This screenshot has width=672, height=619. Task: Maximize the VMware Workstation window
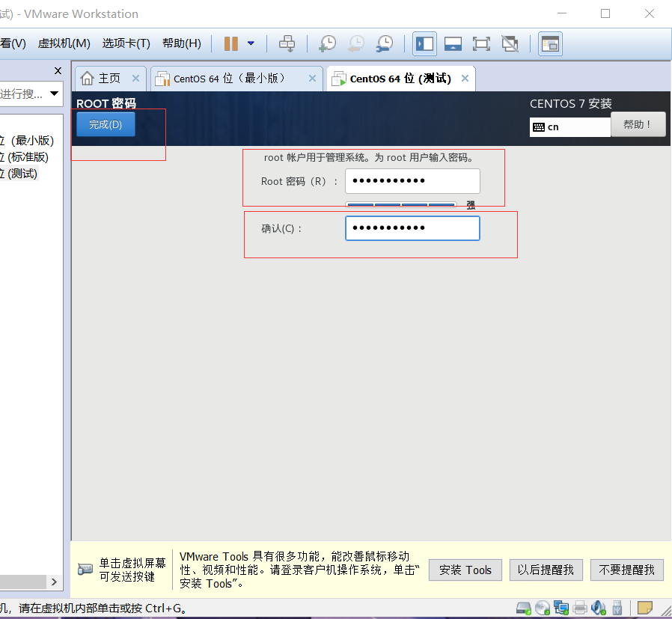coord(605,13)
